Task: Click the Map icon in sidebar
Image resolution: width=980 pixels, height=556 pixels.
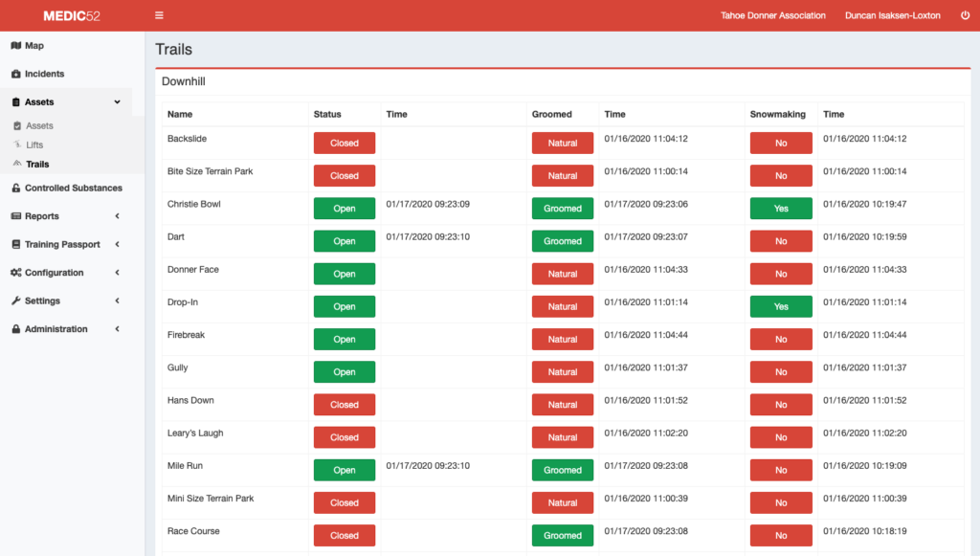Action: click(x=15, y=46)
